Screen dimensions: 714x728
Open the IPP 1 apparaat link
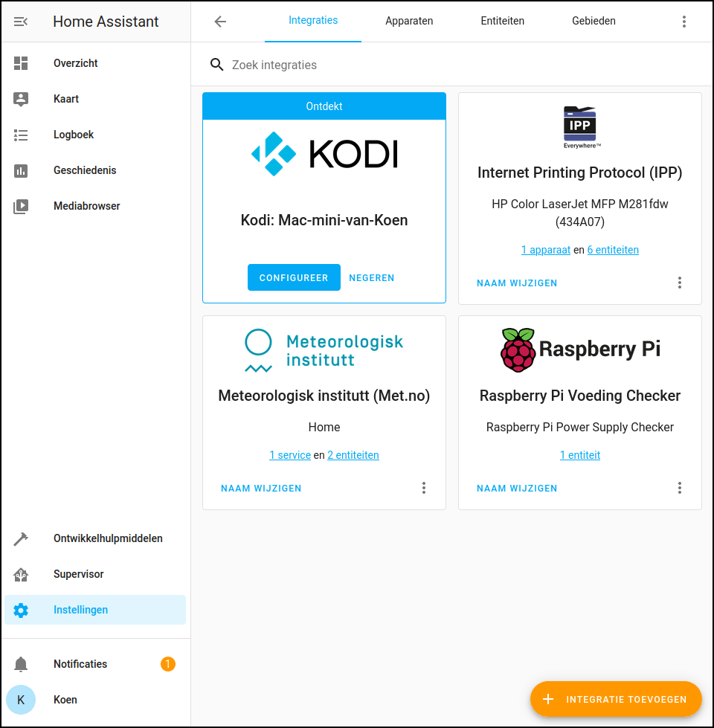545,250
